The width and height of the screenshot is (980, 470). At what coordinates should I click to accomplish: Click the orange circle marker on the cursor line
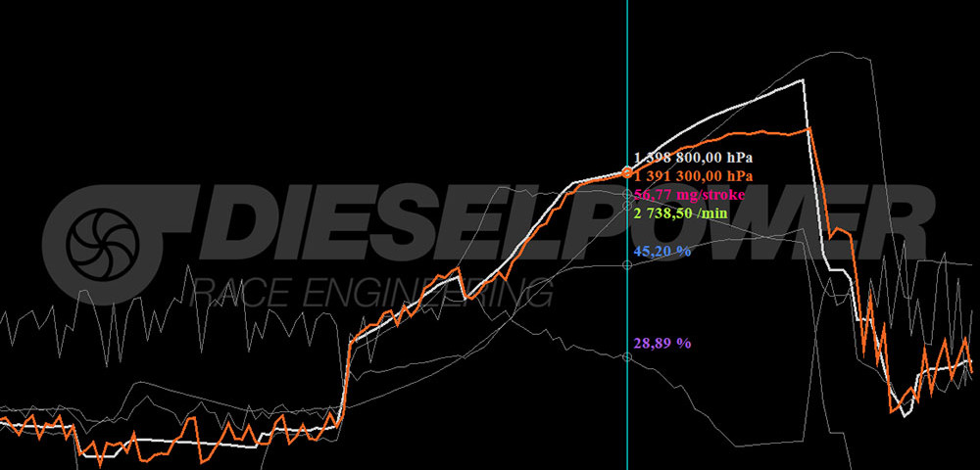tap(627, 172)
